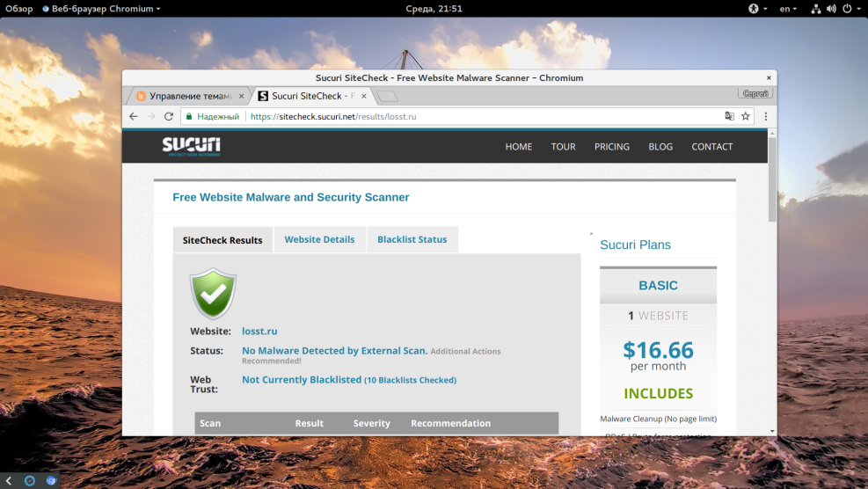Click scrollbar up arrow
Screen dimensions: 868x489
tap(771, 134)
